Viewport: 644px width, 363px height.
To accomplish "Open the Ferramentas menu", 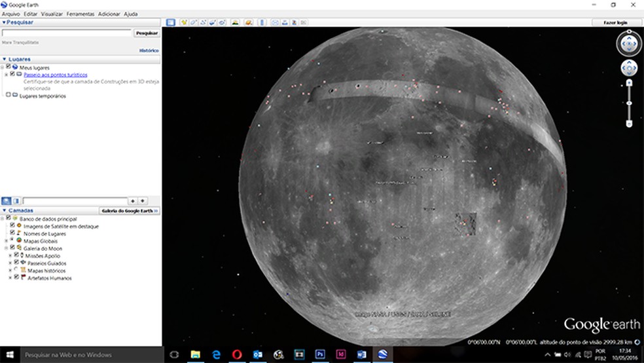I will click(80, 14).
